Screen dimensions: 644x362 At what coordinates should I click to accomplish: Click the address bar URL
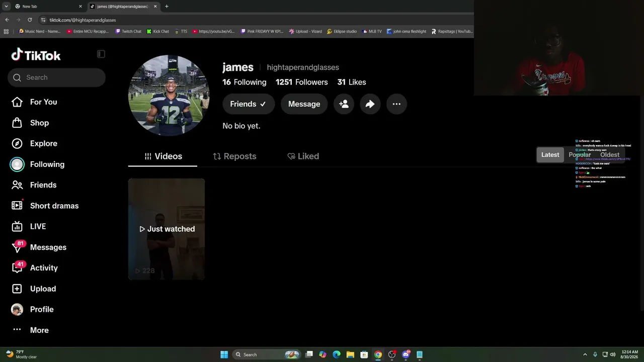[83, 20]
